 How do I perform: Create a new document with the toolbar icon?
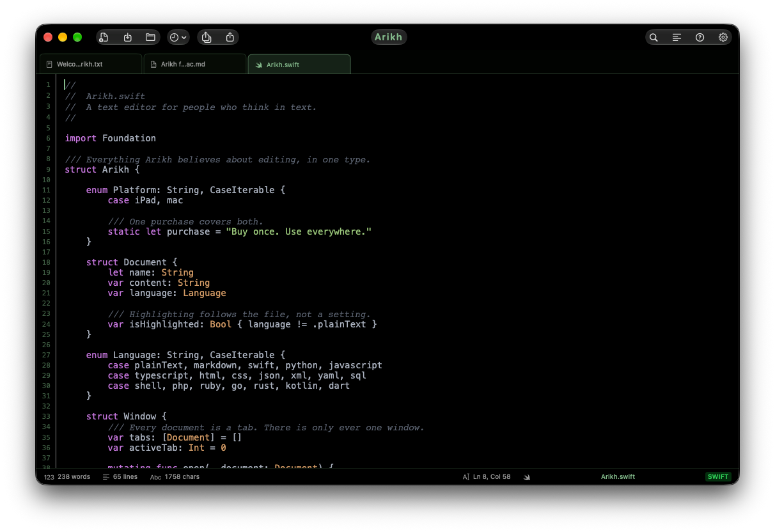[x=104, y=37]
